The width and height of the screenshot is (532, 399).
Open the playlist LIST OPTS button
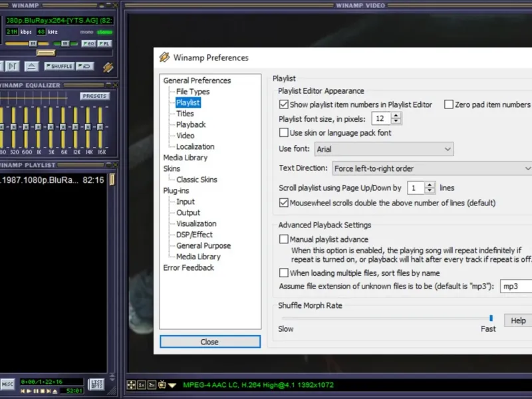coord(96,384)
